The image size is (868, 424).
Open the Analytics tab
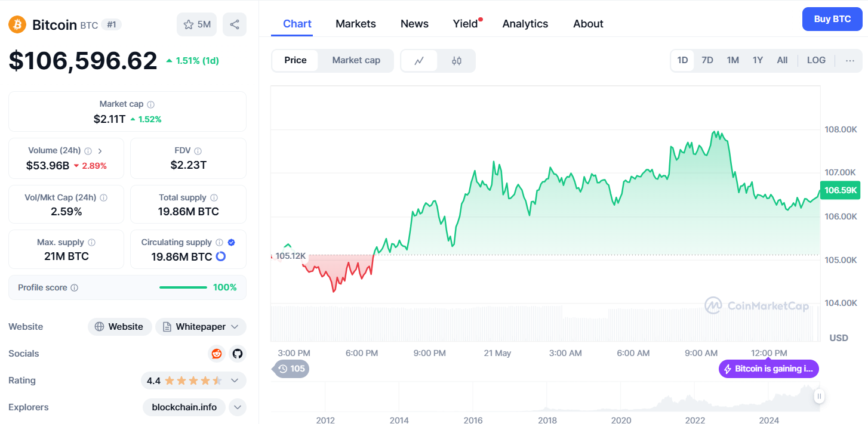click(525, 24)
